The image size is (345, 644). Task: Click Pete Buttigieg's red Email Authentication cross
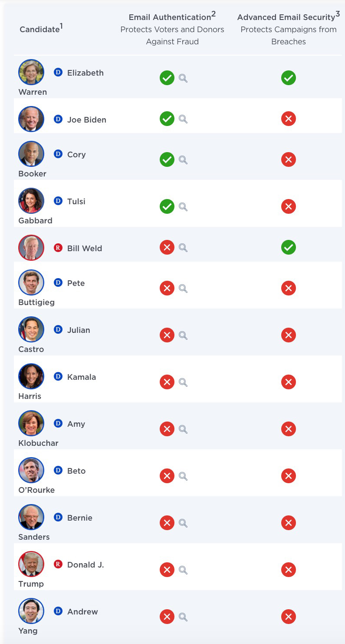167,288
